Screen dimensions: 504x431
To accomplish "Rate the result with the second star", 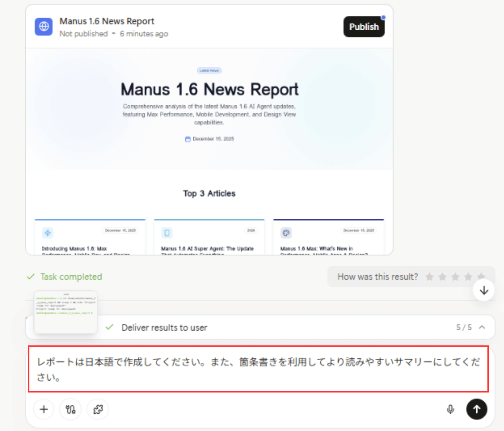I will (x=442, y=277).
